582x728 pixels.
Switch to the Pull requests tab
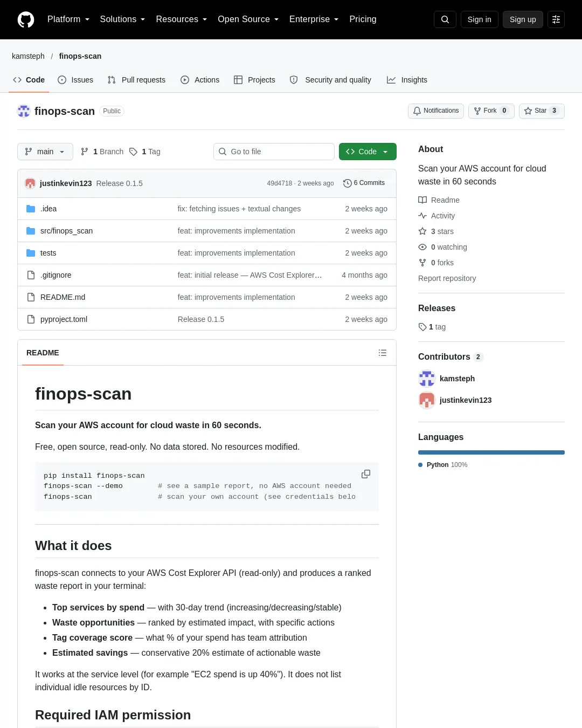coord(136,80)
